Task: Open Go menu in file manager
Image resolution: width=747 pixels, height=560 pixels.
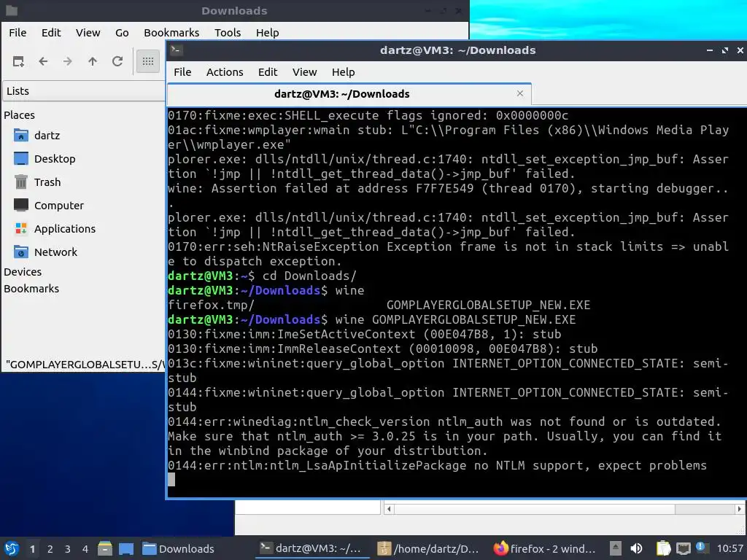Action: pos(122,32)
